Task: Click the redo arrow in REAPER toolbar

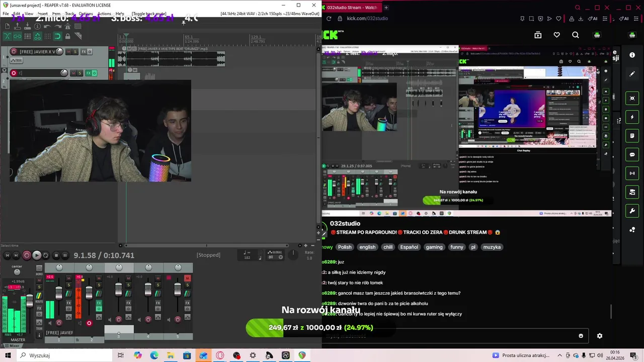Action: (x=58, y=26)
